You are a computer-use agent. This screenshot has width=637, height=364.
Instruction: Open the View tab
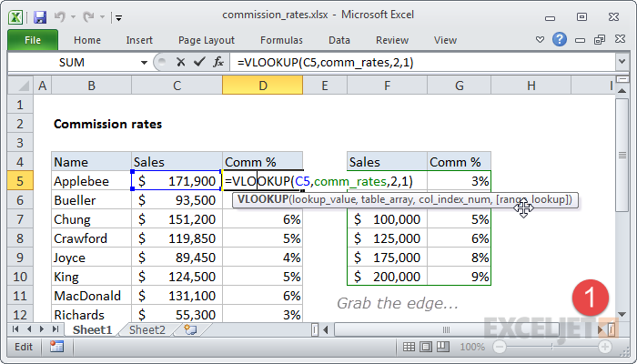[445, 40]
